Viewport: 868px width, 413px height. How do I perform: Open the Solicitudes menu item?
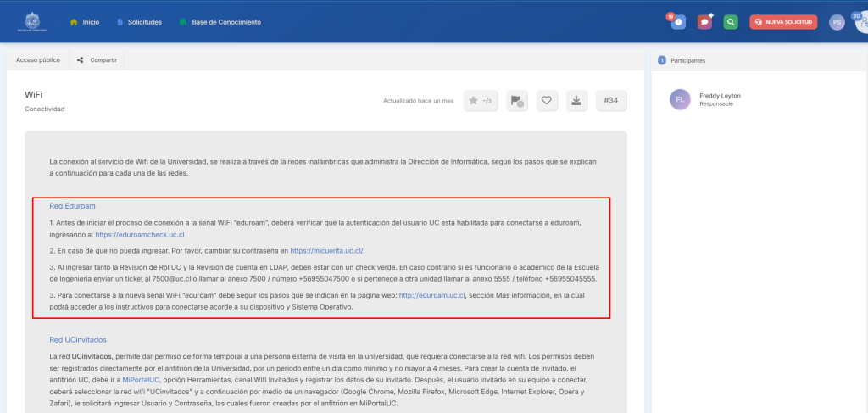[x=139, y=22]
